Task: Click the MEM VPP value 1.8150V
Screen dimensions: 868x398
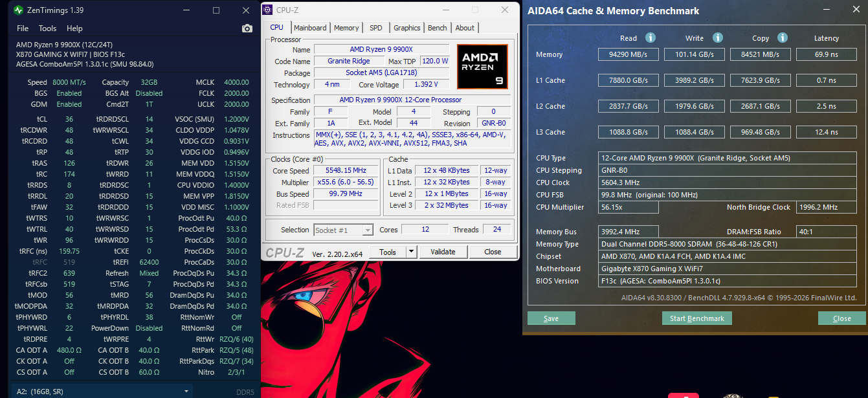Action: [x=236, y=196]
